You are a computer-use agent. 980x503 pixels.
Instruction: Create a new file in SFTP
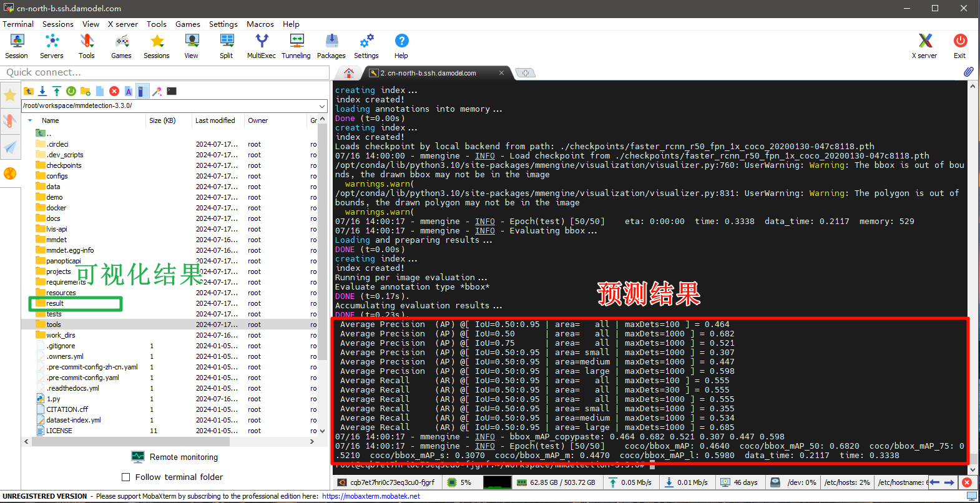coord(100,91)
